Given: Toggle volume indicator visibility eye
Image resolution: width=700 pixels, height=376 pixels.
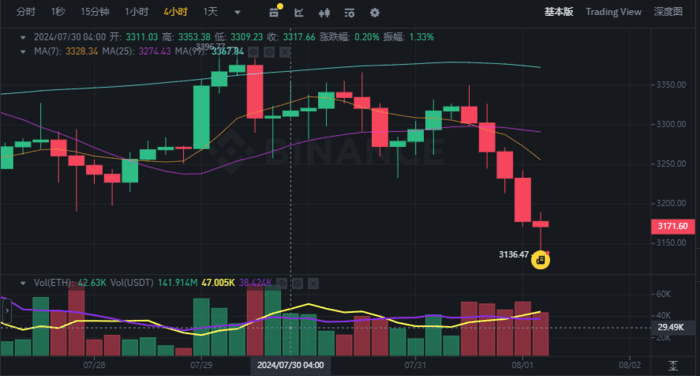Looking at the screenshot, I should pos(281,283).
